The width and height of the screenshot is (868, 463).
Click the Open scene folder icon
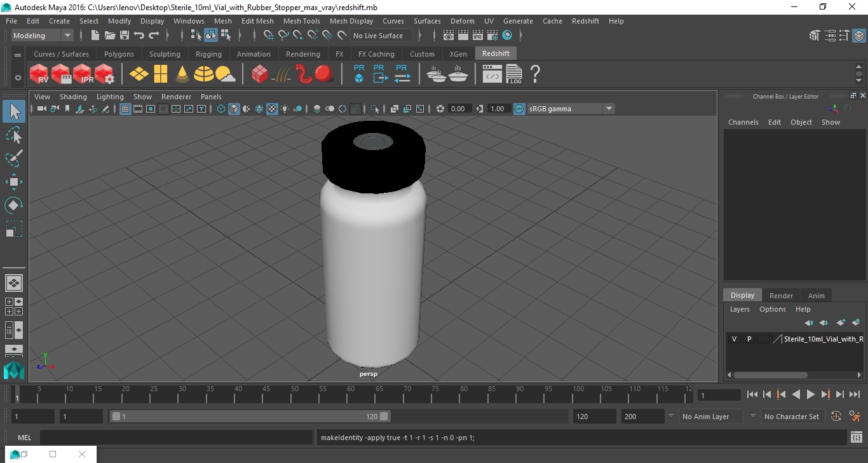coord(110,36)
